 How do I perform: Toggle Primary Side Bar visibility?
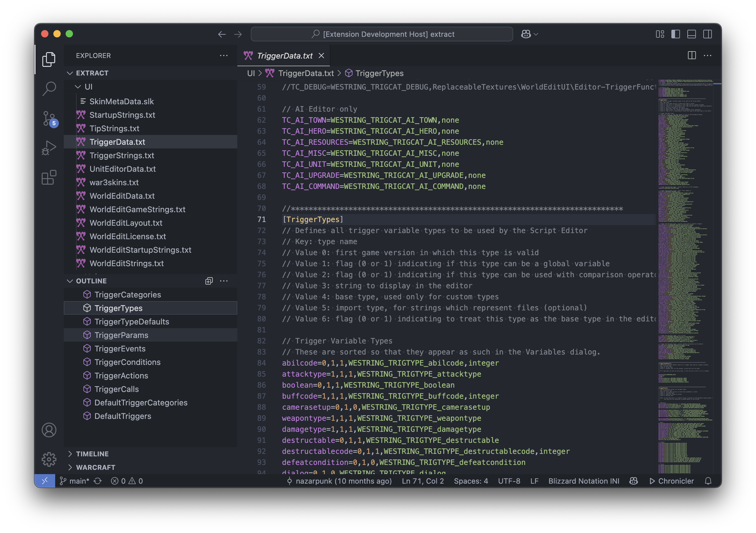(x=676, y=34)
